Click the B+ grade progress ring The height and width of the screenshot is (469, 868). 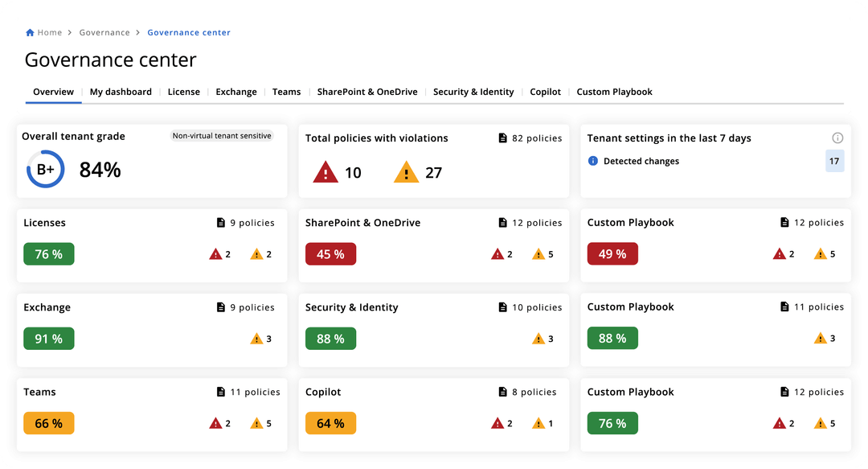pos(45,169)
